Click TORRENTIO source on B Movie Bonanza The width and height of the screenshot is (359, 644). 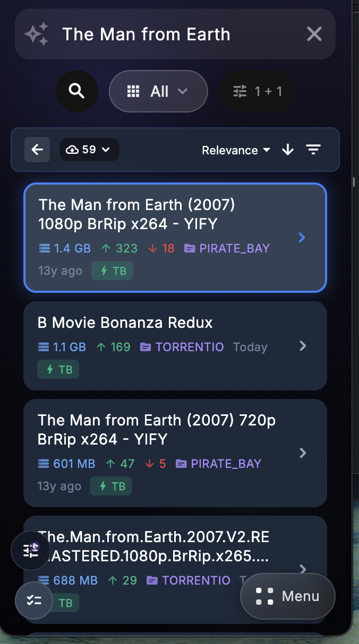click(x=182, y=347)
